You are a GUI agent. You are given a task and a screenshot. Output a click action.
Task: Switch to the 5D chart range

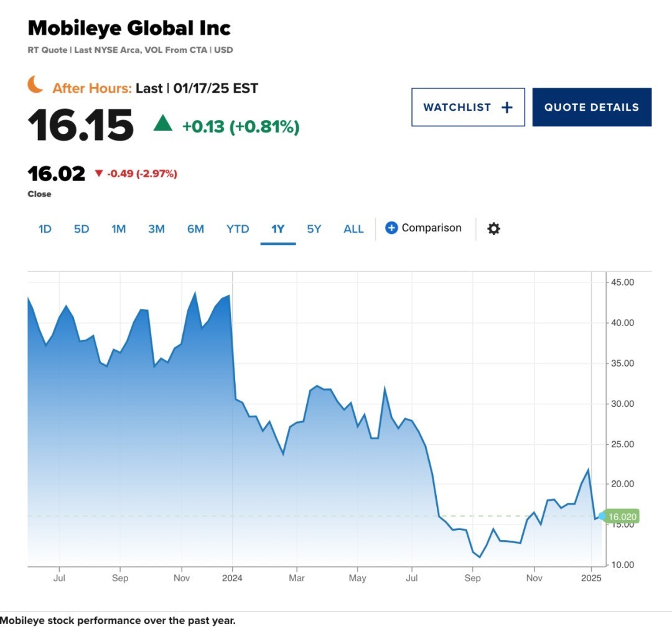pos(82,229)
